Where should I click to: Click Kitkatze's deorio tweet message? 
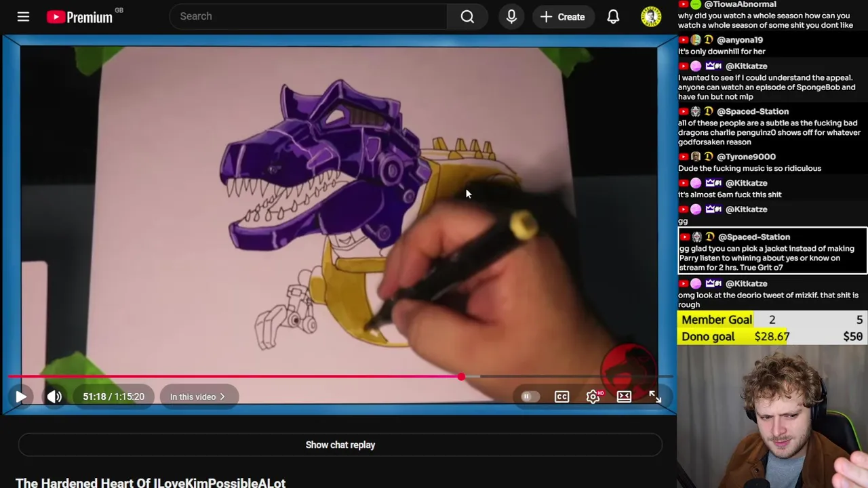tap(768, 300)
